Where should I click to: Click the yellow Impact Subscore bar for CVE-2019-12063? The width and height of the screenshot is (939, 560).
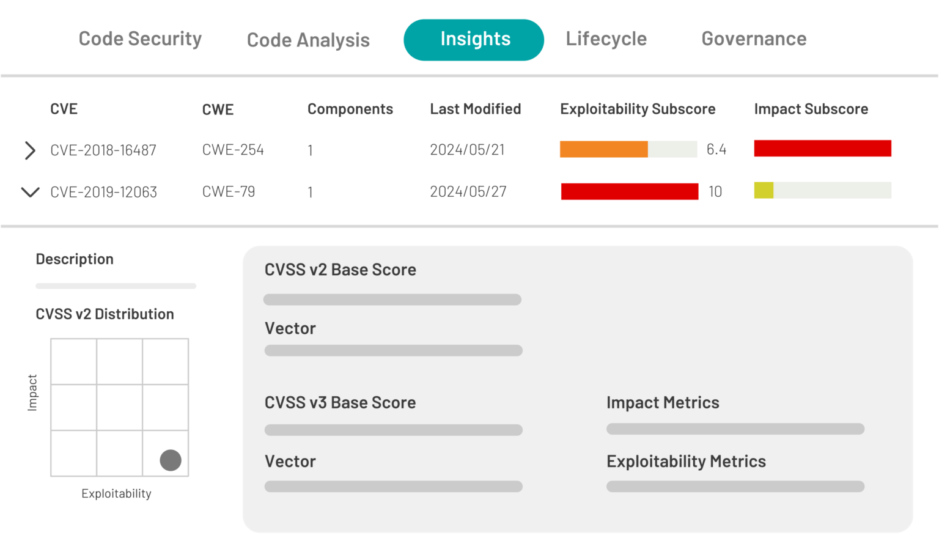click(764, 190)
